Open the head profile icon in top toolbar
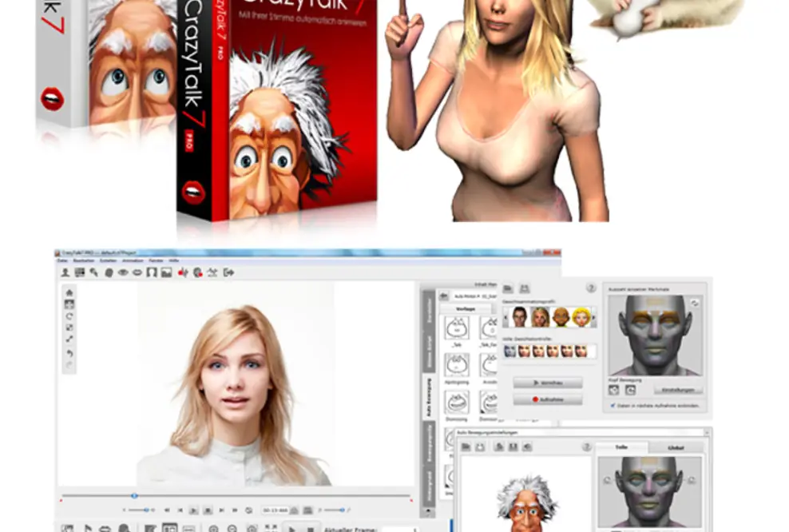 pyautogui.click(x=109, y=273)
